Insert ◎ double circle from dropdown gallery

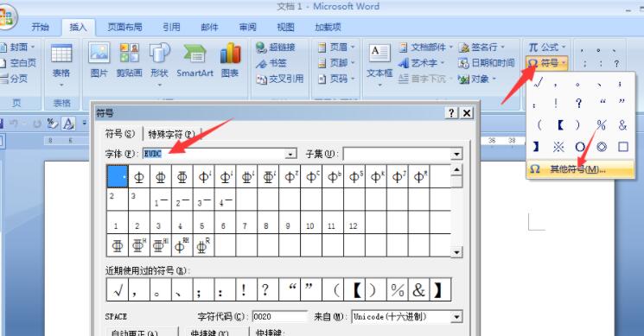(x=602, y=147)
